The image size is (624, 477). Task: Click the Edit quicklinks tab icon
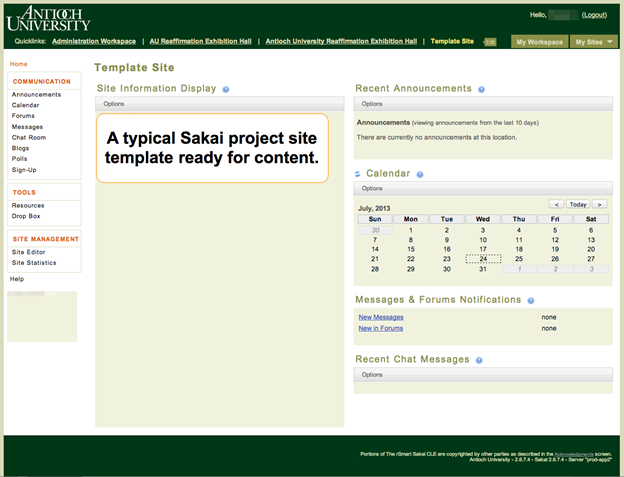coord(490,42)
